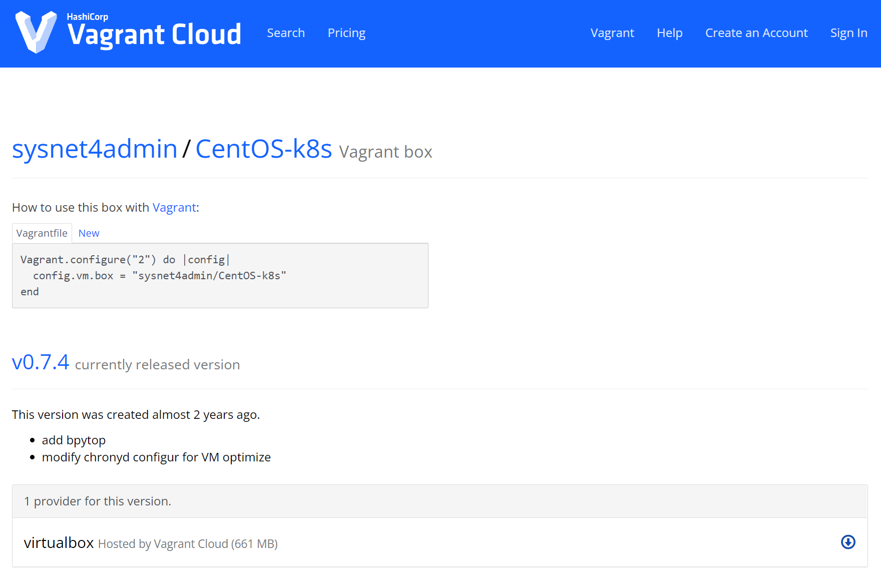Click the 'modify chronyd configur' bullet item
881x588 pixels.
(156, 457)
